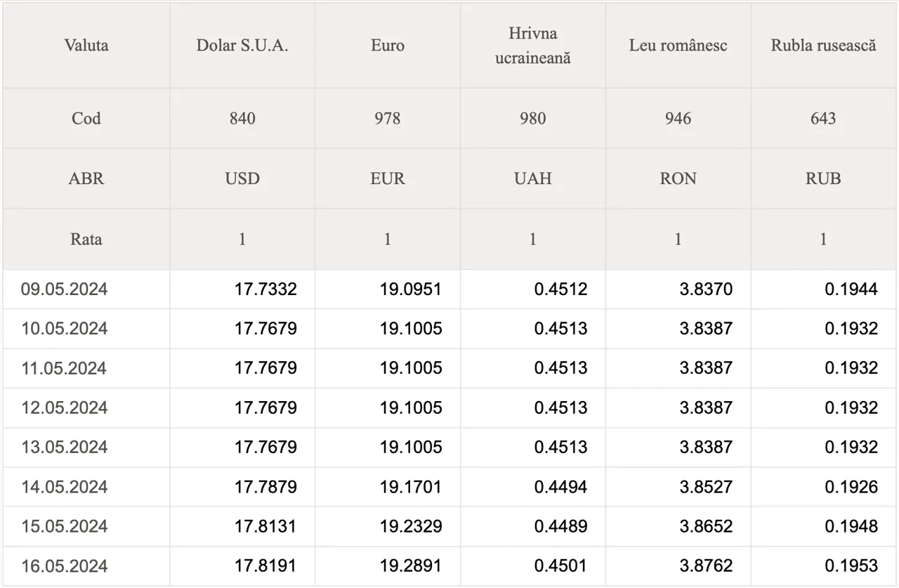The height and width of the screenshot is (588, 899).
Task: Select USD rate 17.7332
Action: pos(265,289)
